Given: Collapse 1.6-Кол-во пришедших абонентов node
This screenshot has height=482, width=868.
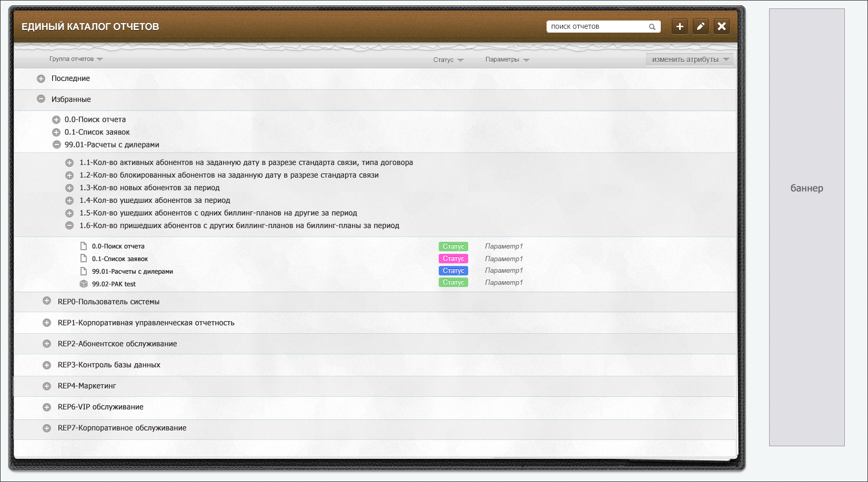Looking at the screenshot, I should click(x=69, y=226).
